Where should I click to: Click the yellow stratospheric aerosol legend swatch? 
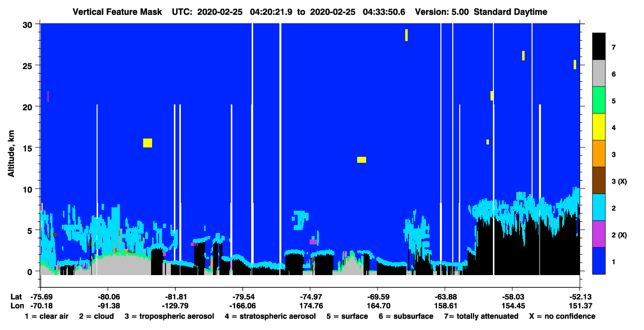point(599,127)
